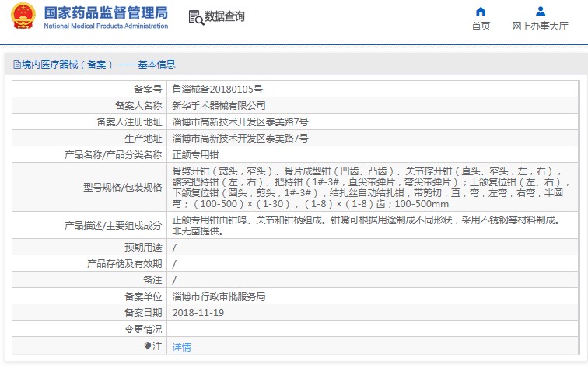Click the 备注 label

pyautogui.click(x=152, y=280)
